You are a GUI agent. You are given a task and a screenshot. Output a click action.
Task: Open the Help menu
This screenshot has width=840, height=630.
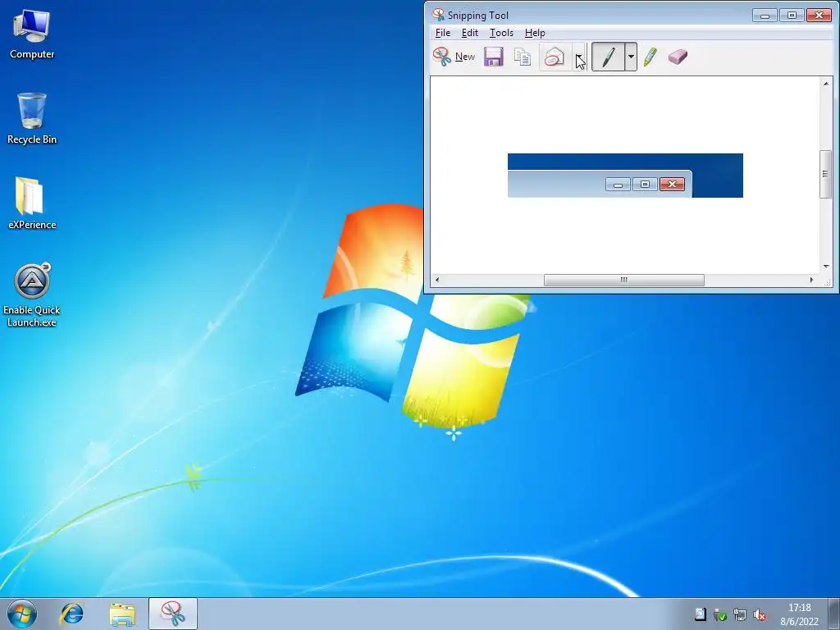pyautogui.click(x=535, y=33)
